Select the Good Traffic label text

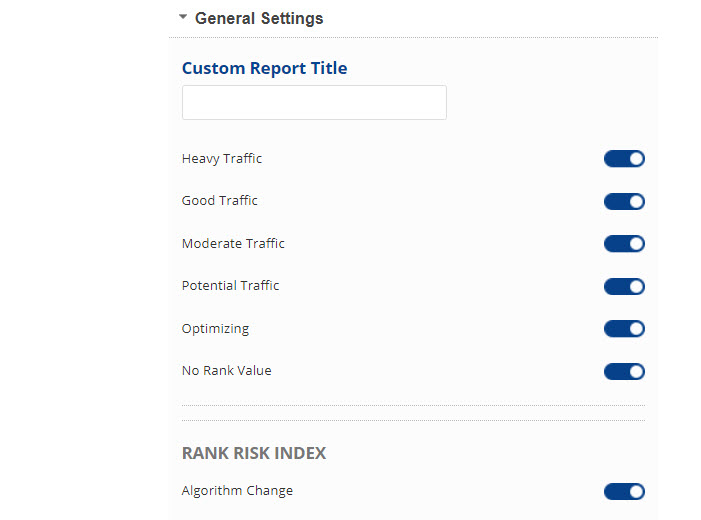(220, 200)
